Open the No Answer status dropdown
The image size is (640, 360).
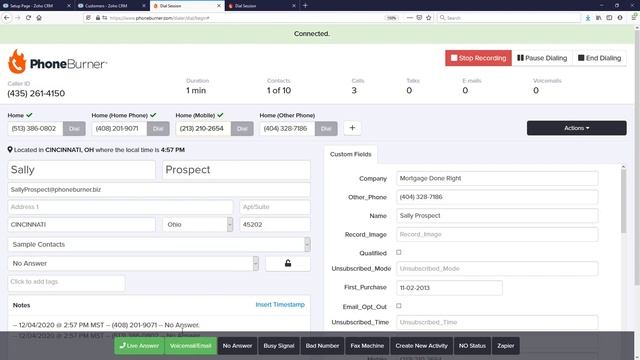[133, 263]
